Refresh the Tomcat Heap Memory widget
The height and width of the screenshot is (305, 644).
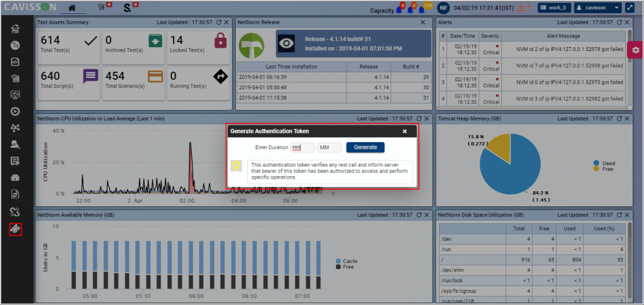point(619,118)
